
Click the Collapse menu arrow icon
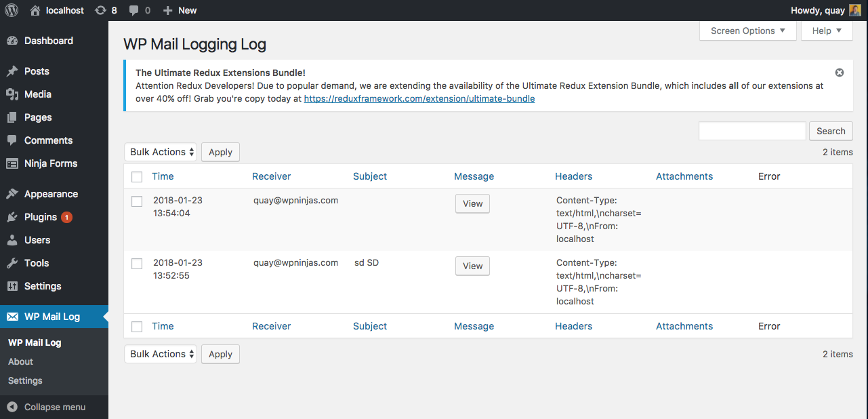point(12,407)
